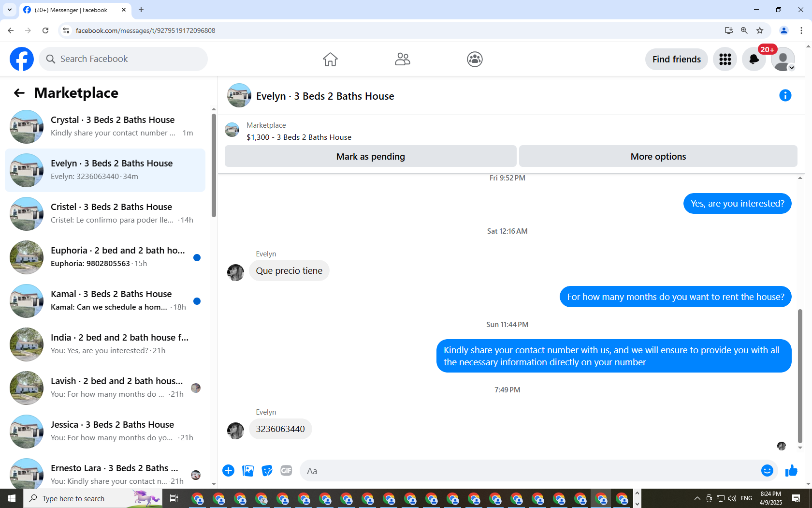Image resolution: width=812 pixels, height=508 pixels.
Task: Reload the page with the refresh icon
Action: point(45,30)
